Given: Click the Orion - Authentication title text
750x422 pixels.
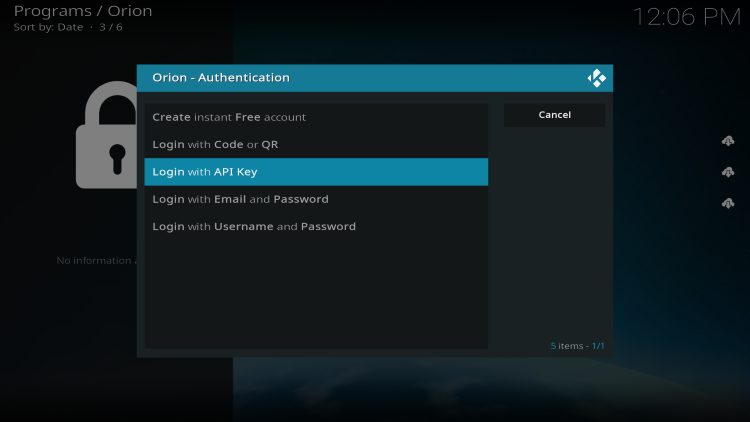Looking at the screenshot, I should [221, 78].
